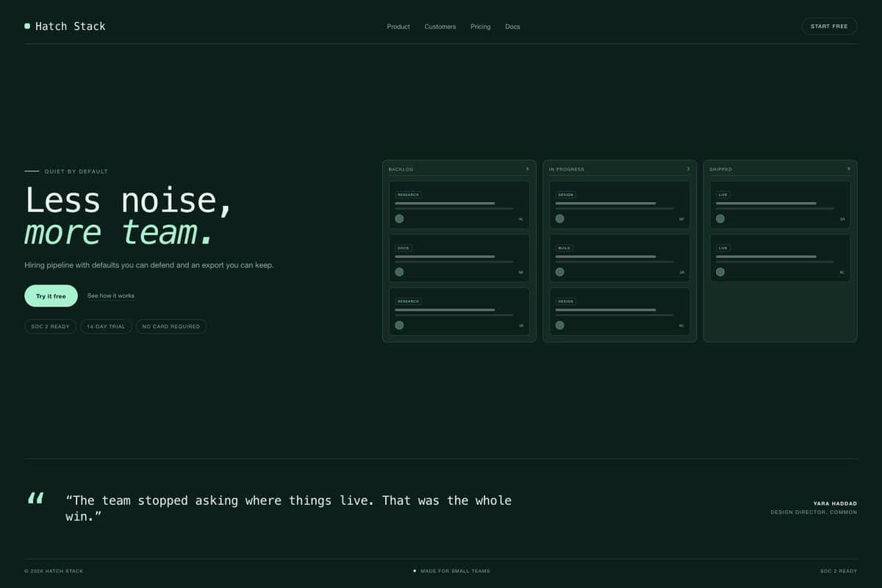Click LIVE tag on Shipped card marked SR

[x=723, y=195]
